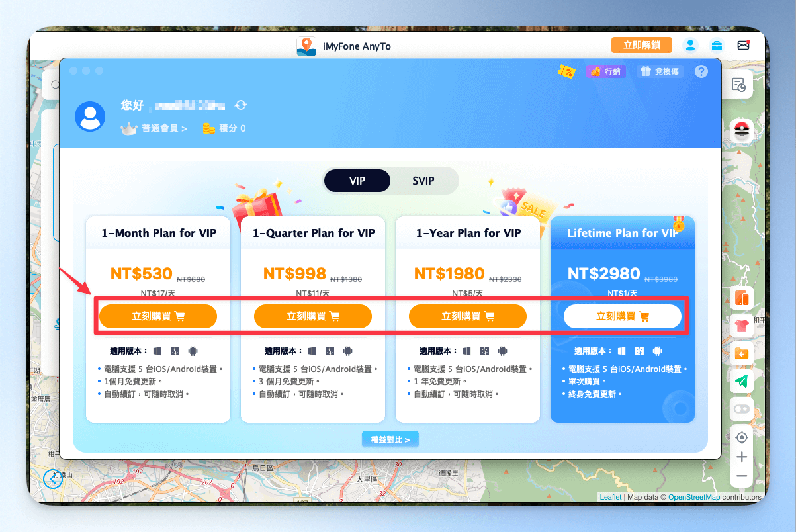Click the 1 年免費更新 feature line
This screenshot has width=796, height=532.
(441, 382)
